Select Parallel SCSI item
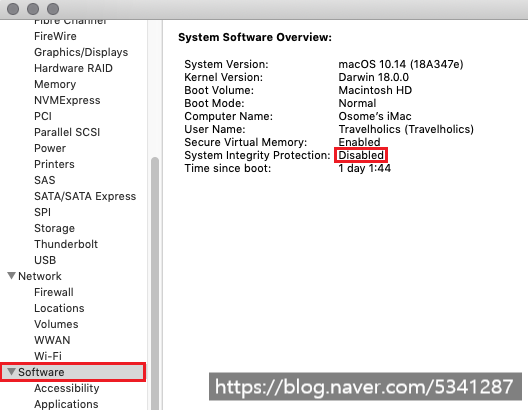This screenshot has width=528, height=410. point(67,132)
